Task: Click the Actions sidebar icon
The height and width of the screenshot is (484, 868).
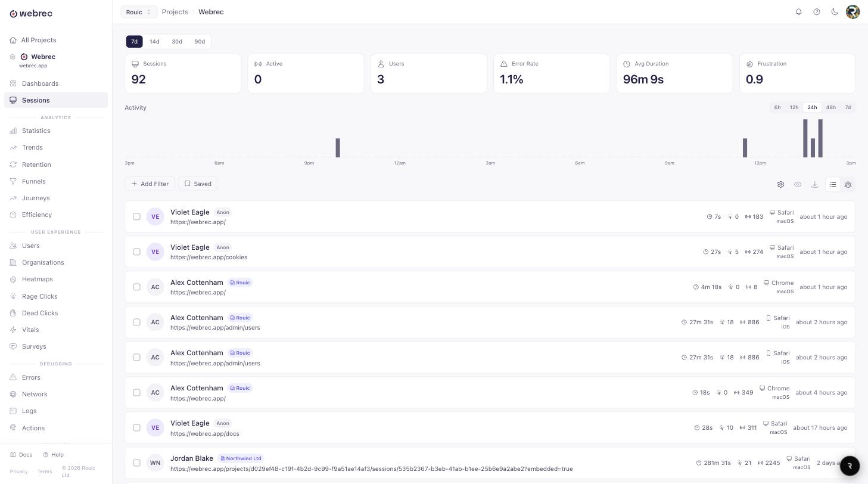Action: pos(13,428)
